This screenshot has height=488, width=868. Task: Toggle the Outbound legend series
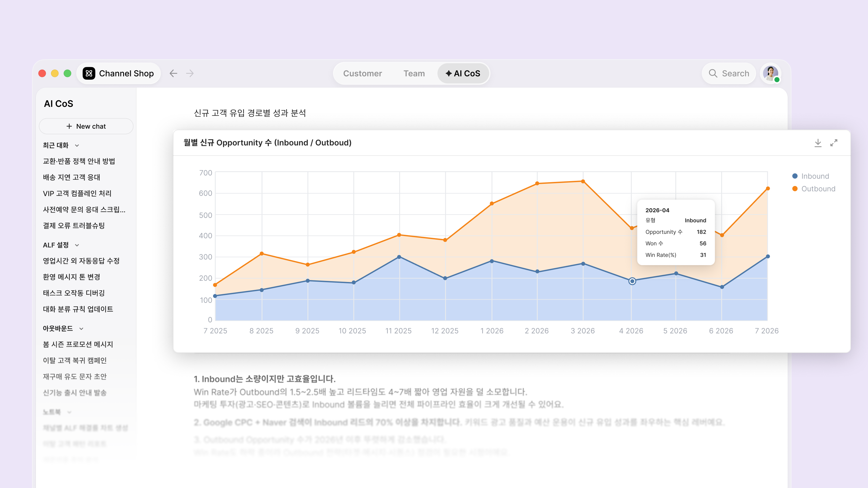[813, 189]
